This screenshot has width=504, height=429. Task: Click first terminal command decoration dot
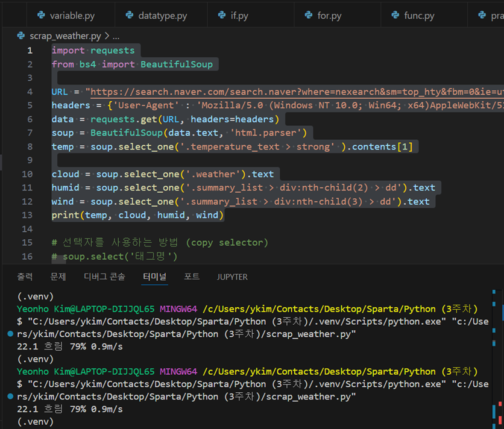(x=10, y=334)
